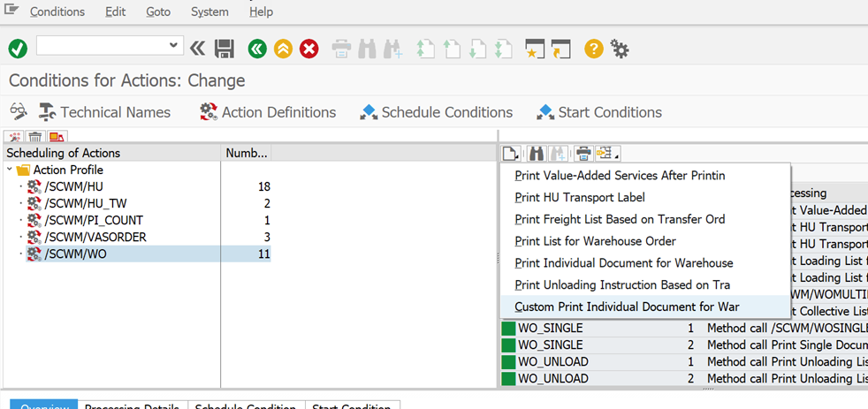
Task: Go to the last page icon
Action: [503, 49]
